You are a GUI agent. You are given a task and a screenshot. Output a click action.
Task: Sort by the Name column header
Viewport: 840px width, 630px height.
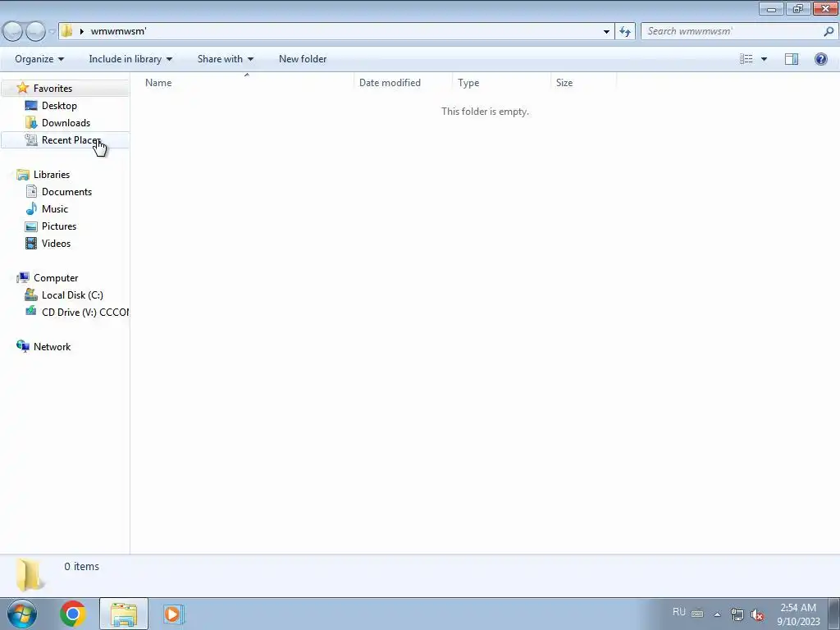pyautogui.click(x=246, y=83)
